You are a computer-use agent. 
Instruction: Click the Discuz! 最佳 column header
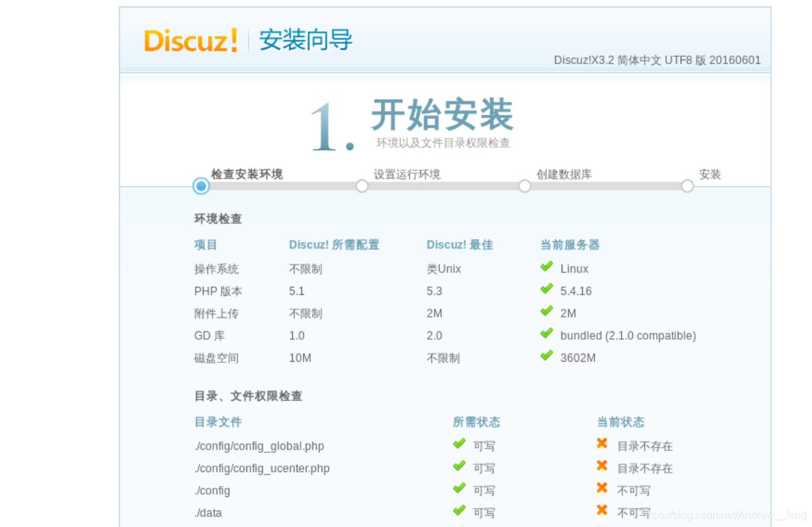tap(460, 245)
